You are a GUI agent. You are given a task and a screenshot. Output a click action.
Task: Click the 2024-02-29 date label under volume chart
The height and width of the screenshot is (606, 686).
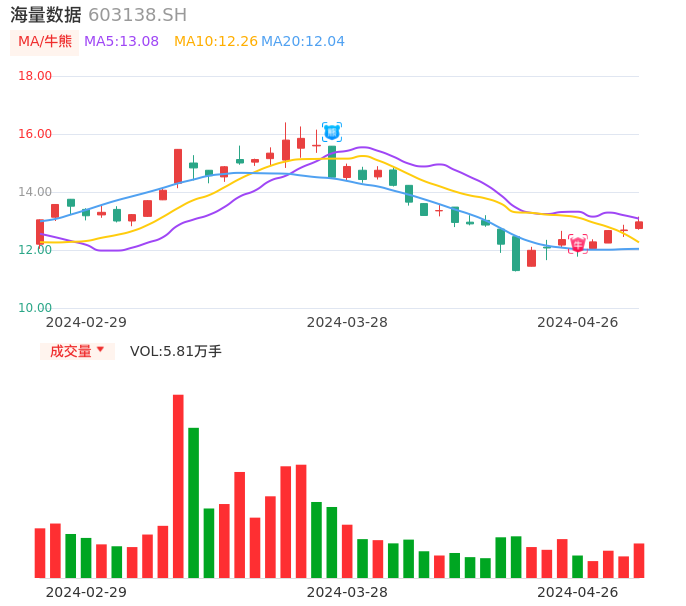(x=86, y=592)
